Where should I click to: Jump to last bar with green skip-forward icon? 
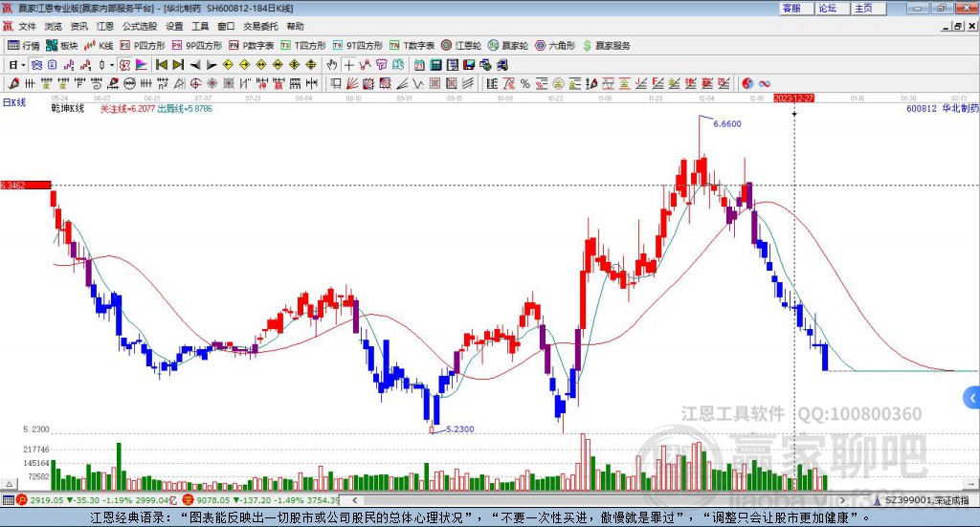[x=178, y=64]
